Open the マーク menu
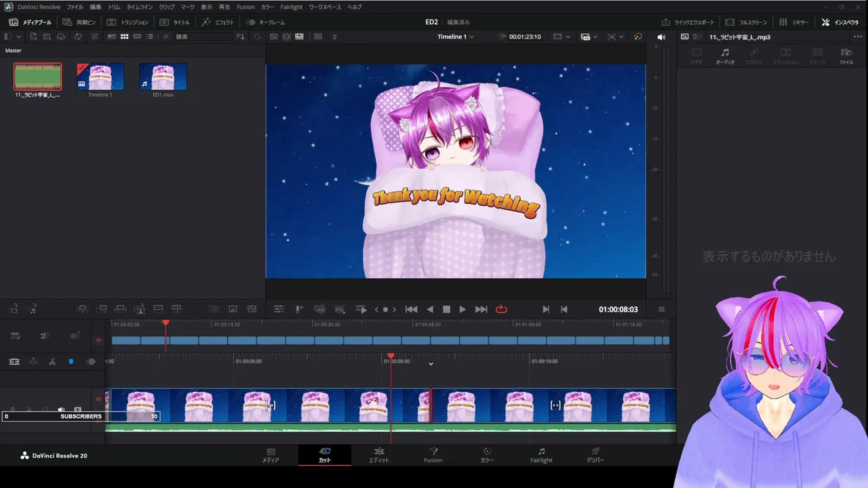868x488 pixels. 188,7
